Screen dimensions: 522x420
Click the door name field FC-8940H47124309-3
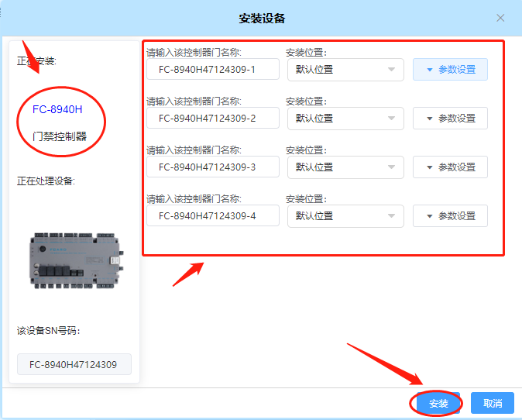pyautogui.click(x=212, y=167)
